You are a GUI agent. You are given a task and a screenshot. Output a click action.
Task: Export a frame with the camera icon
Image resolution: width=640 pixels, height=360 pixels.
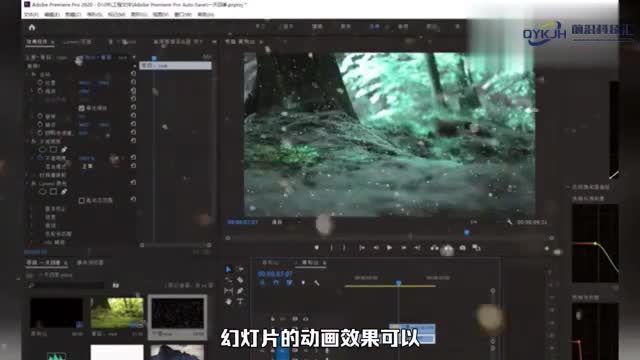click(462, 248)
